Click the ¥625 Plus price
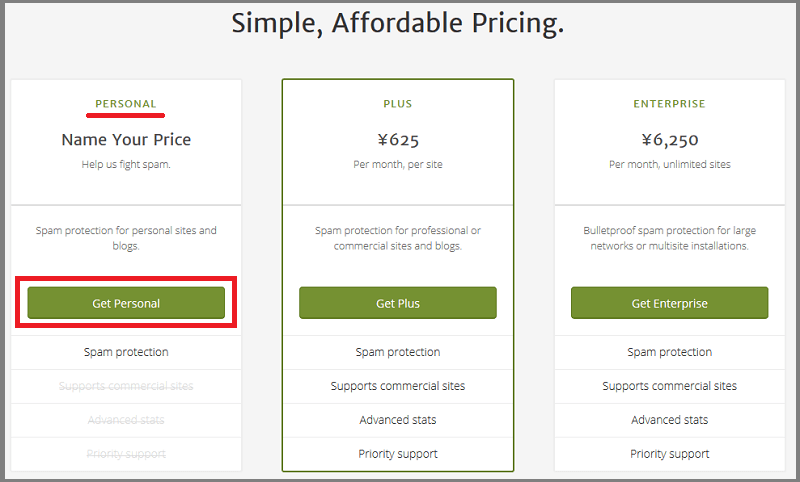This screenshot has width=800, height=482. pos(397,140)
